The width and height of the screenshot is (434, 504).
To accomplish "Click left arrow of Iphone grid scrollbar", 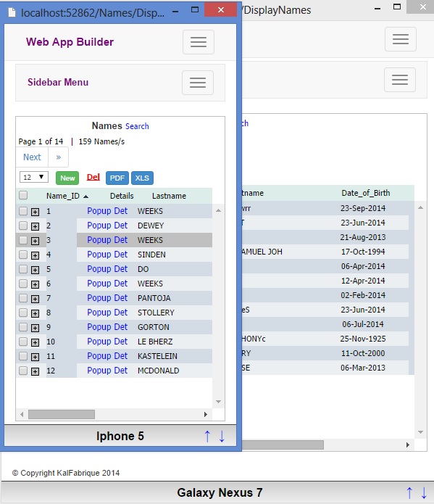I will pyautogui.click(x=22, y=414).
